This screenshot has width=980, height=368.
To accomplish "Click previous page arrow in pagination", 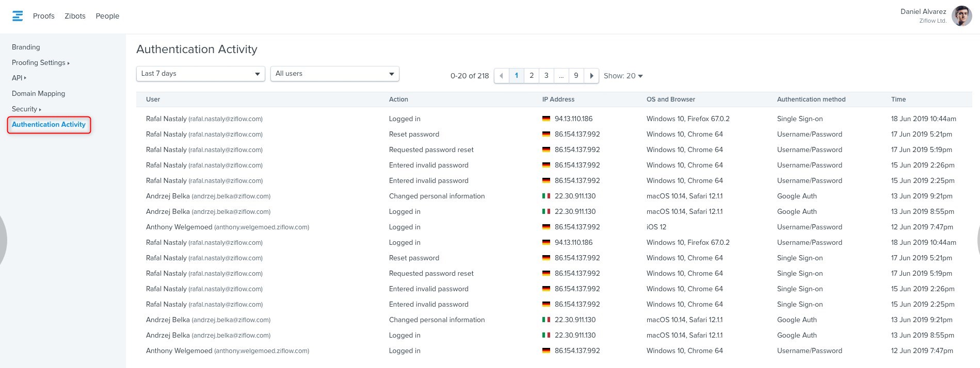I will 501,76.
